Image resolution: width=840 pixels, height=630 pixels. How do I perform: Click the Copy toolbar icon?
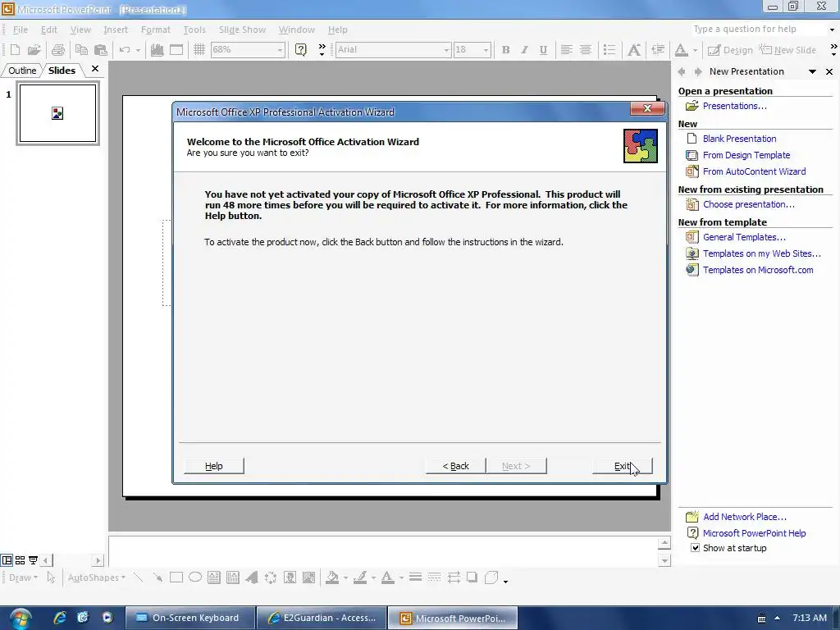81,50
